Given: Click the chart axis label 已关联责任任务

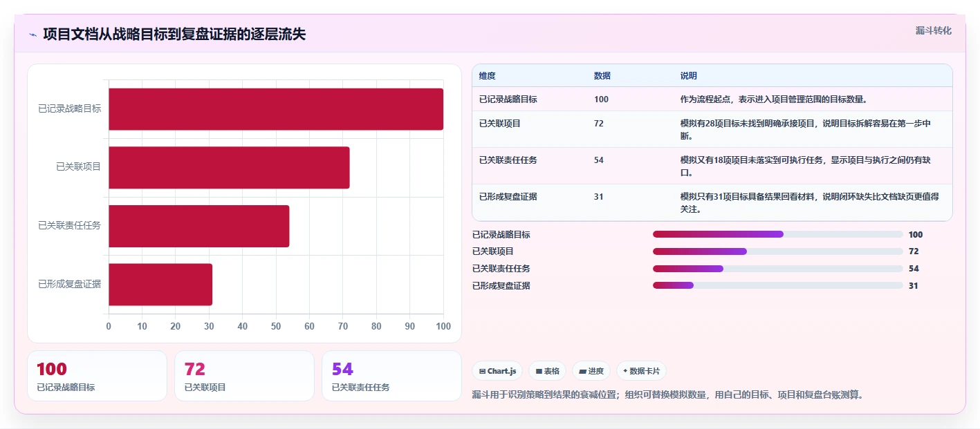Looking at the screenshot, I should (69, 225).
